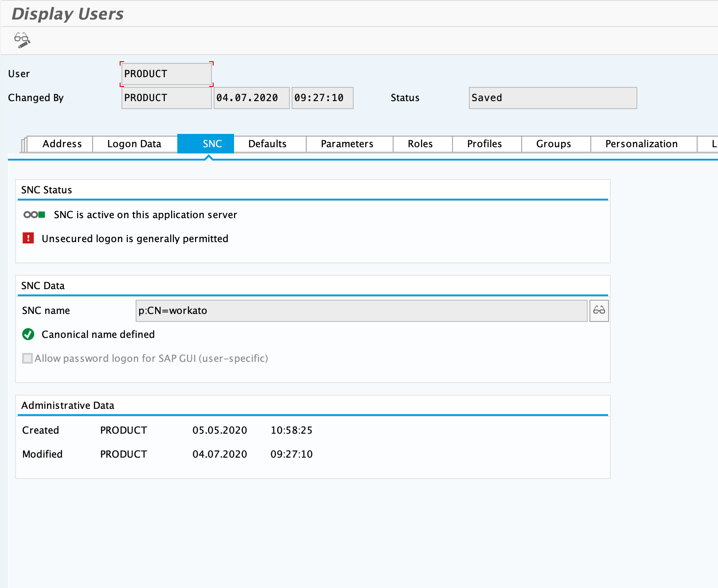
Task: Open the Profiles tab
Action: tap(484, 144)
